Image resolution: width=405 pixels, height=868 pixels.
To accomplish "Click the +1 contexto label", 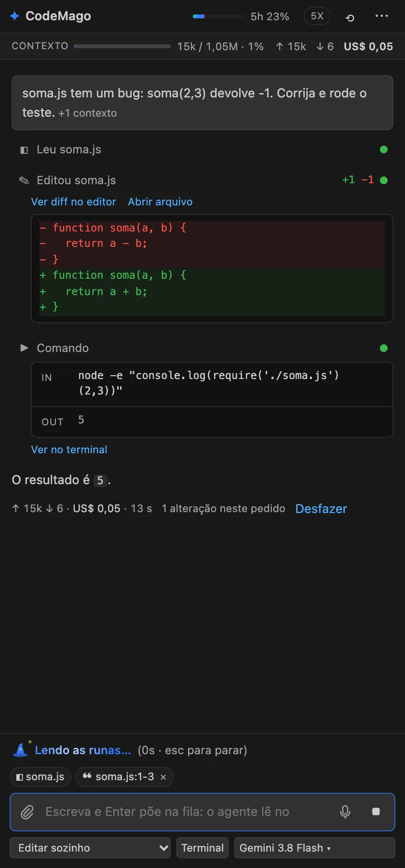I will (88, 113).
